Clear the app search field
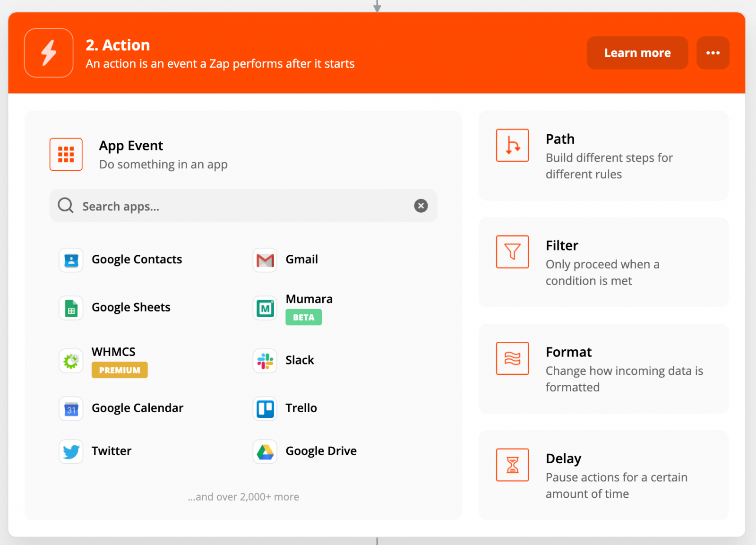This screenshot has width=756, height=545. point(421,206)
